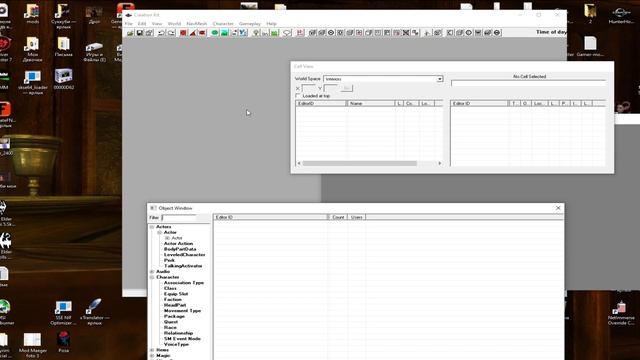Sort cell list by Name column

click(x=371, y=104)
